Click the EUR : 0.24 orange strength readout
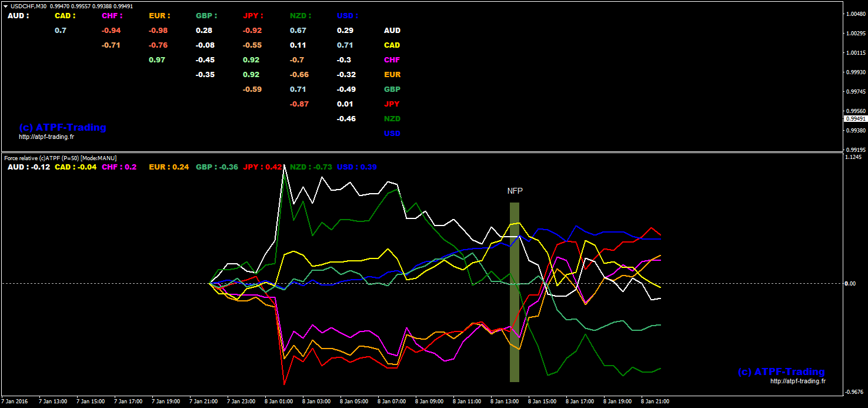This screenshot has width=868, height=408. pyautogui.click(x=169, y=167)
